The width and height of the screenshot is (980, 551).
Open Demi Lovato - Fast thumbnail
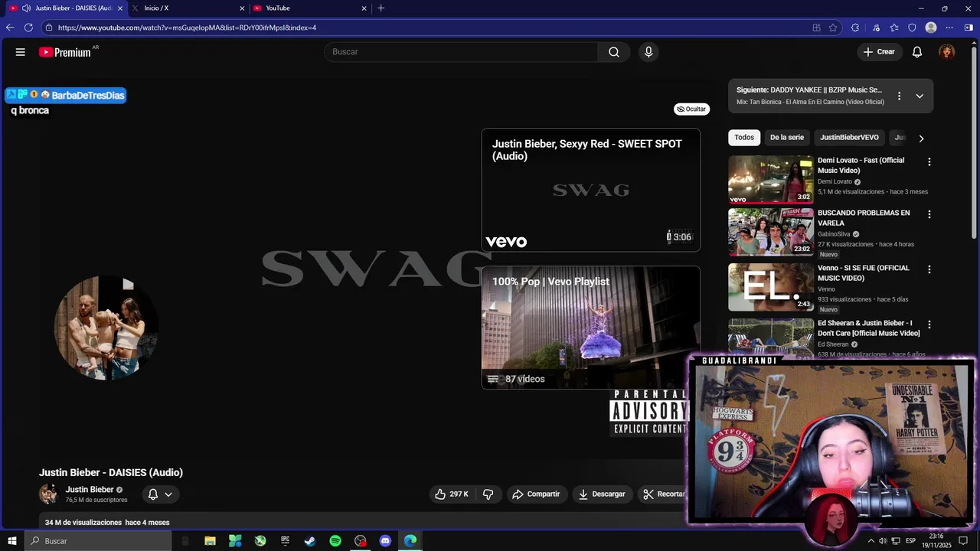pos(771,179)
